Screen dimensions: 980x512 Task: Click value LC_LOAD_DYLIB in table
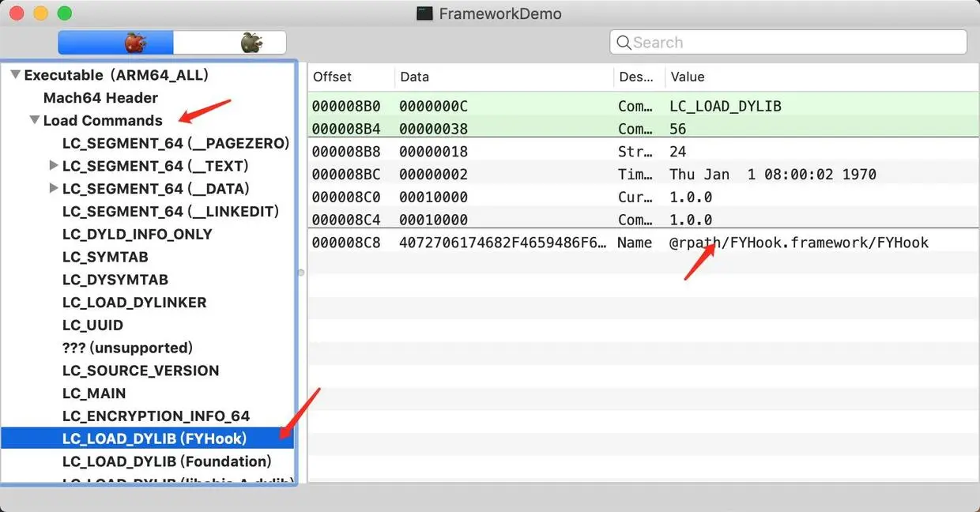[725, 106]
